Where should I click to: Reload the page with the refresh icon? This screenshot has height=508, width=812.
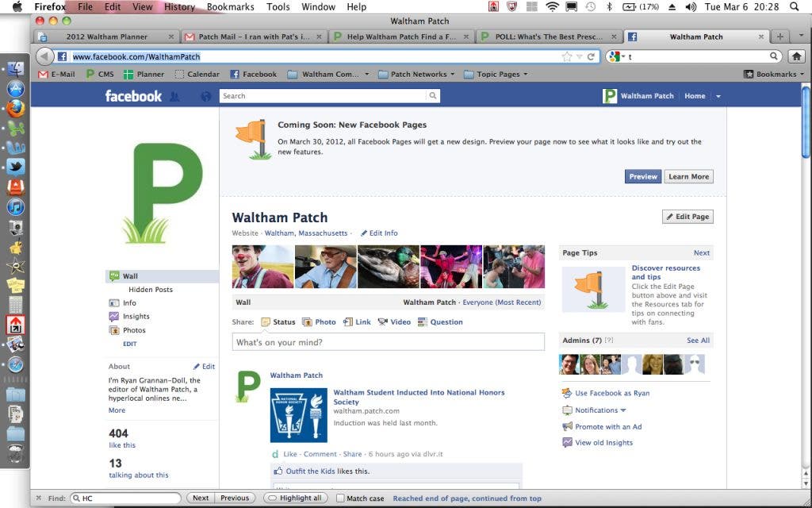click(591, 56)
